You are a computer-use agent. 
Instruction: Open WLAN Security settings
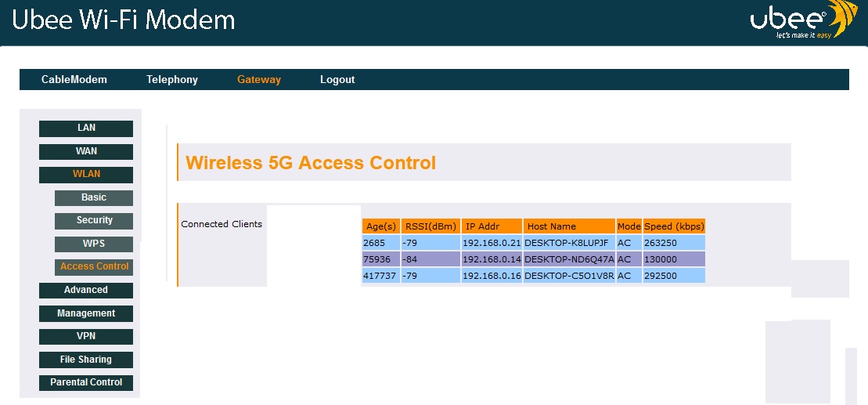(x=94, y=220)
